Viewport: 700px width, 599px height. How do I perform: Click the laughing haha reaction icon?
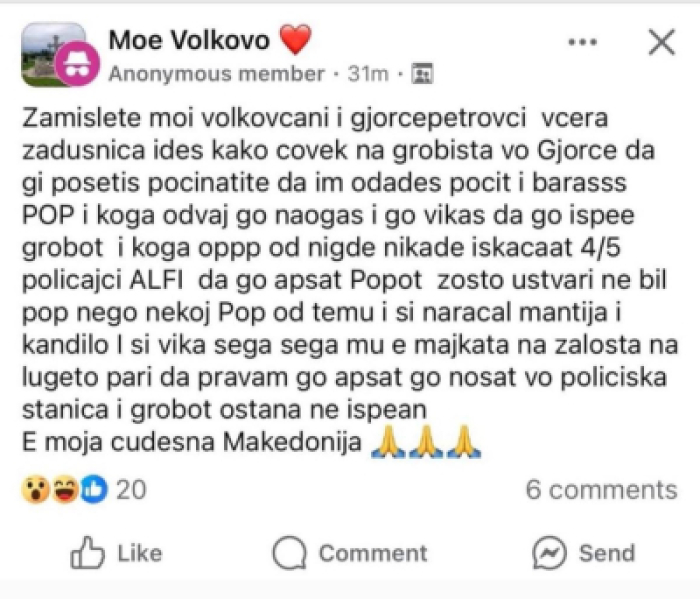coord(64,490)
